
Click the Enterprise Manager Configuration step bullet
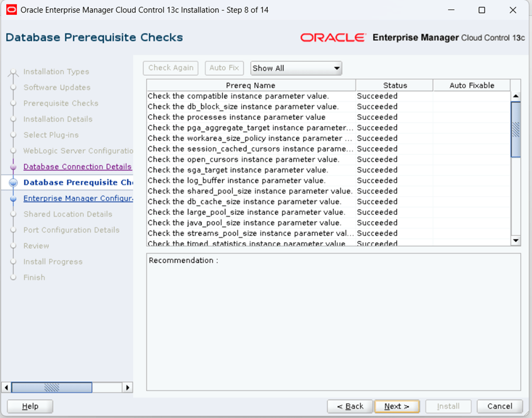(14, 199)
